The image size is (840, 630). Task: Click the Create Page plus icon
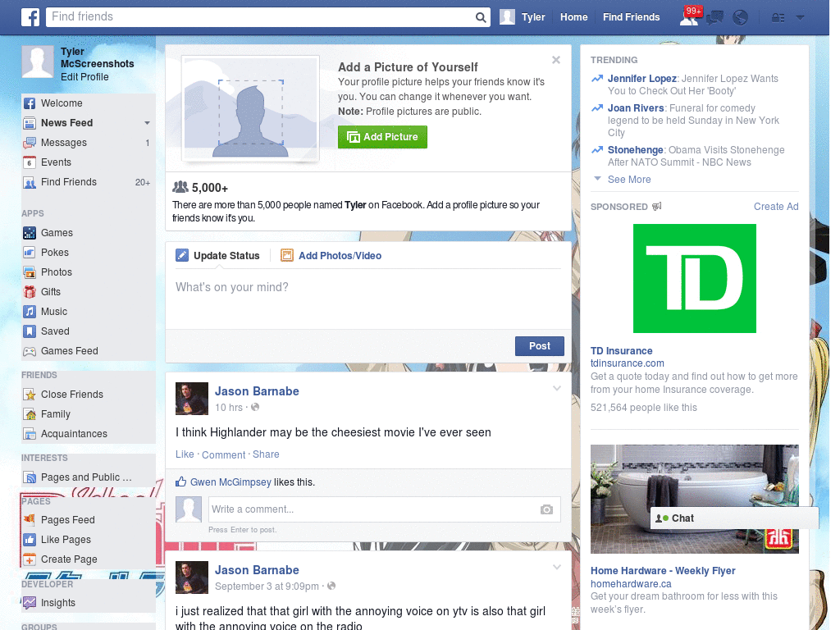[x=30, y=559]
